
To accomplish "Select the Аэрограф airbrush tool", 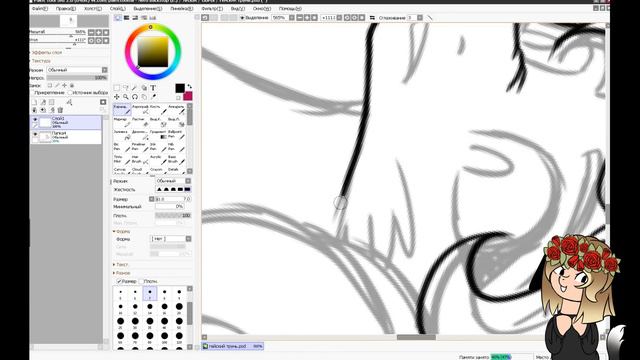I will point(140,109).
